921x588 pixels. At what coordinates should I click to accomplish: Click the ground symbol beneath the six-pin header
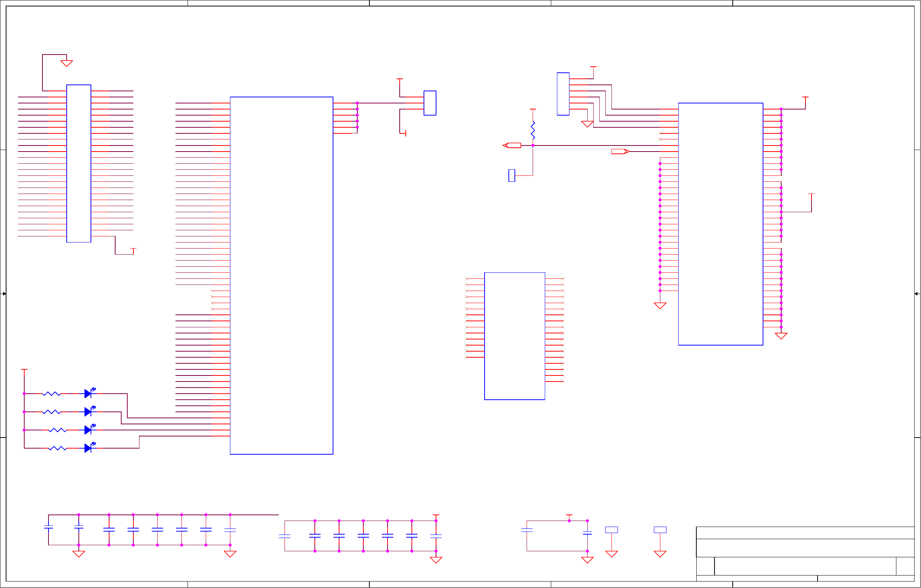point(587,124)
